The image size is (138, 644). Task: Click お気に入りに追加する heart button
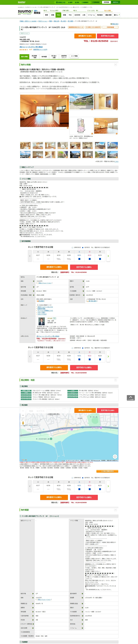pos(93,27)
